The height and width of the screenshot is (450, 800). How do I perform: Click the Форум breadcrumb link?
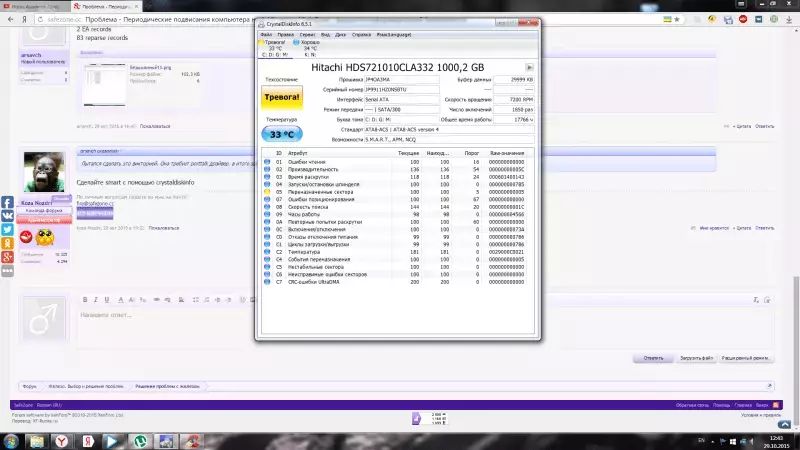point(30,386)
